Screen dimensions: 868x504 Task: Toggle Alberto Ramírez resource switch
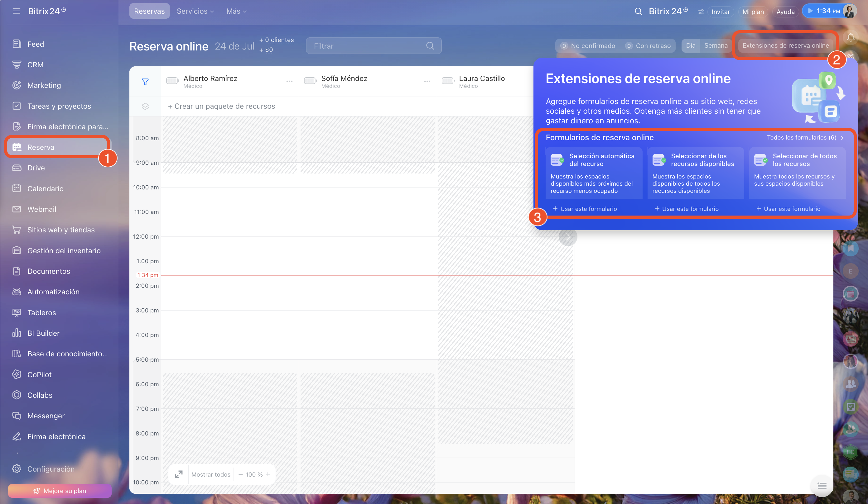pos(172,80)
